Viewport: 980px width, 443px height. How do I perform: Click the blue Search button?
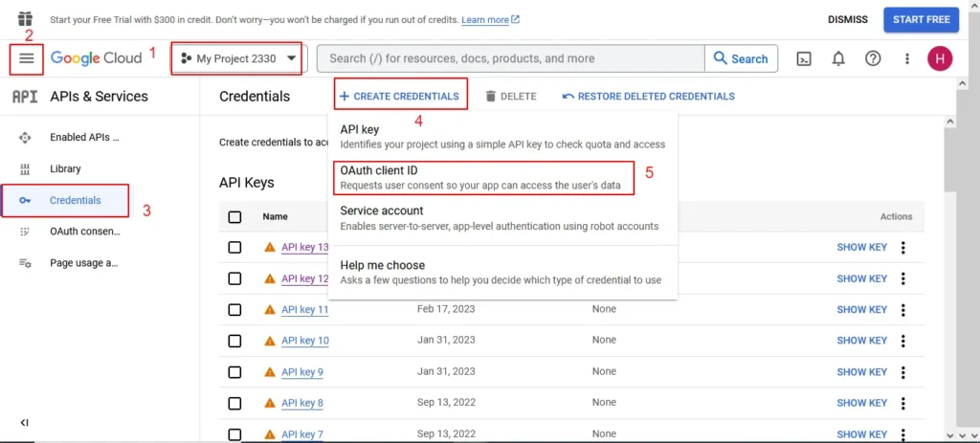[742, 58]
